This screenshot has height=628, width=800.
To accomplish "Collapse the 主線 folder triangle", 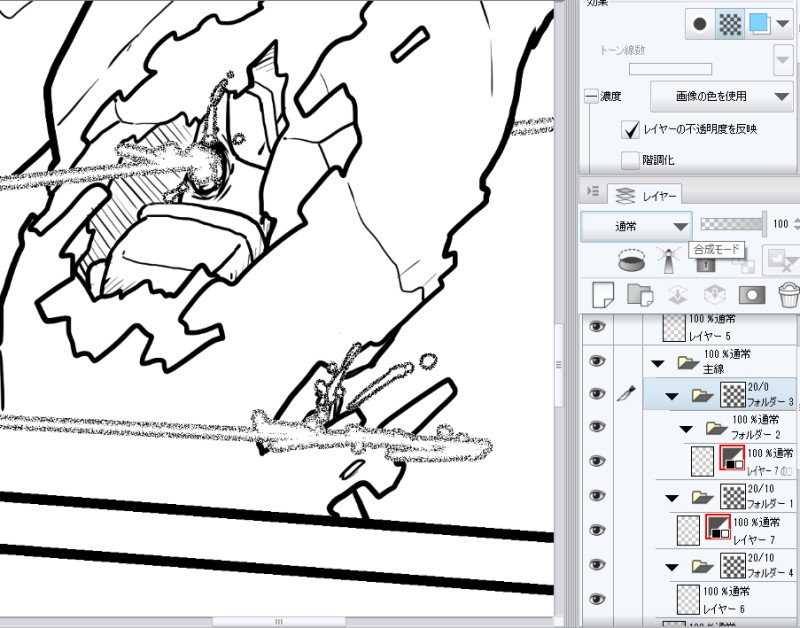I will [x=658, y=364].
